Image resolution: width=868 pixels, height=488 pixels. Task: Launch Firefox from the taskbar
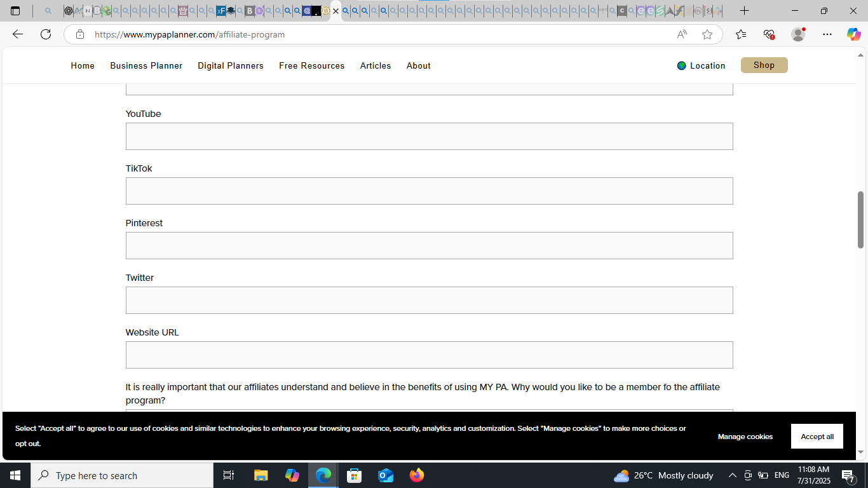pos(417,475)
